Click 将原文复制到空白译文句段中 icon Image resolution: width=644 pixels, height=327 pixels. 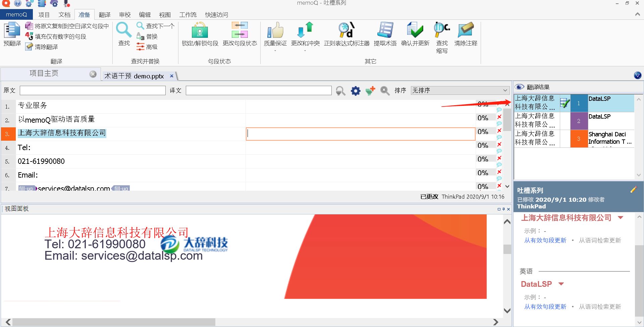coord(29,26)
